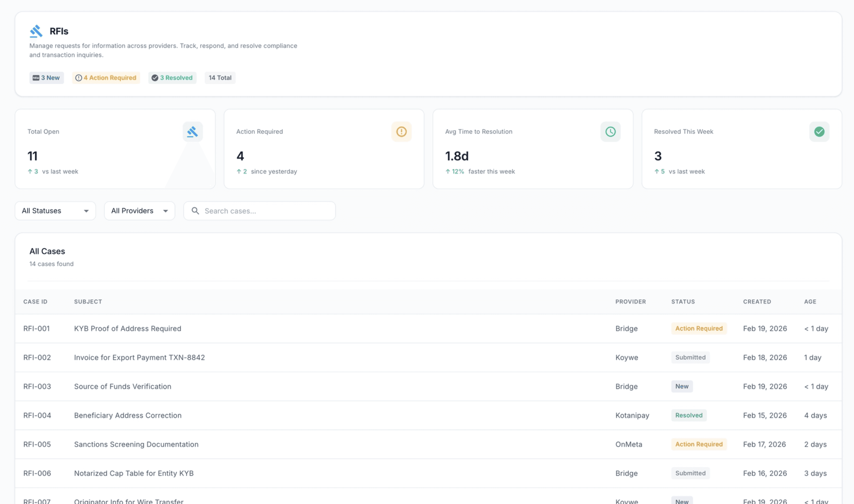Open the All Statuses dropdown
The image size is (854, 504).
point(55,211)
